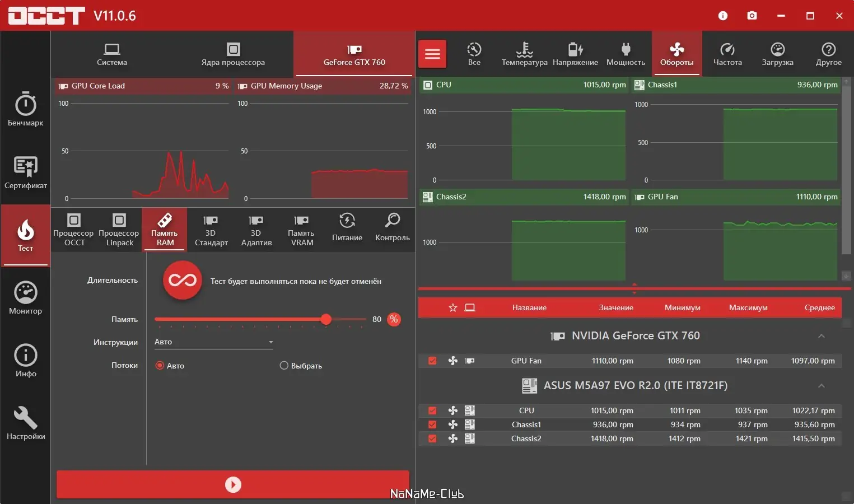Toggle memory unit percent button
The width and height of the screenshot is (854, 504).
(394, 319)
